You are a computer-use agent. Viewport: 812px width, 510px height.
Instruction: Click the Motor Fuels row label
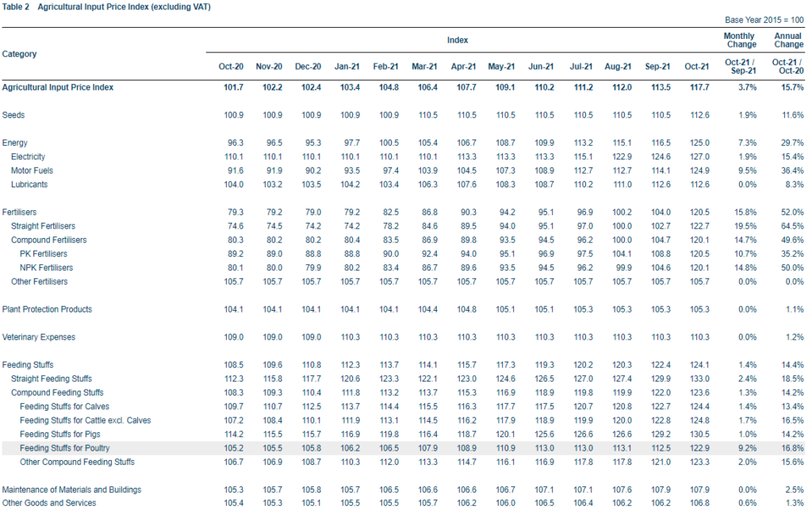point(33,171)
